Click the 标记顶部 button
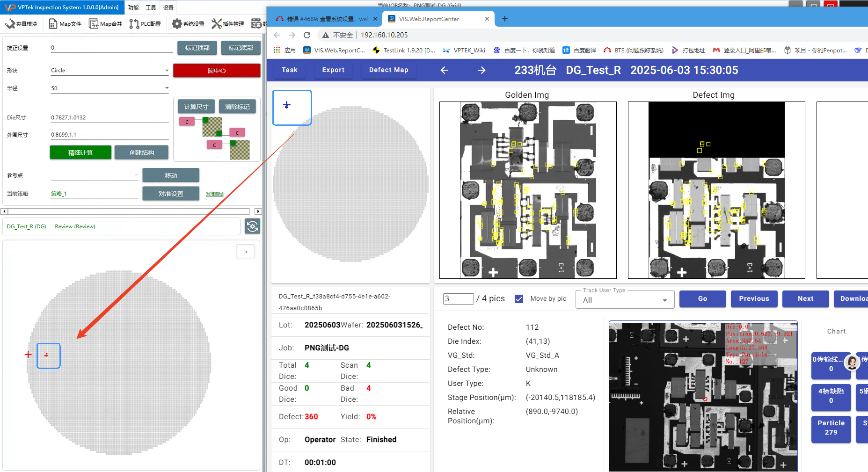The image size is (868, 472). pyautogui.click(x=197, y=48)
